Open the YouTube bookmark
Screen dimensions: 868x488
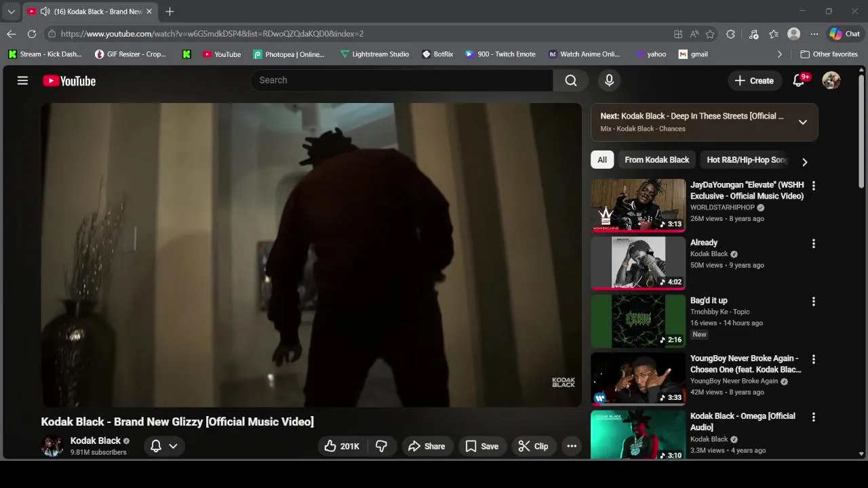[221, 54]
